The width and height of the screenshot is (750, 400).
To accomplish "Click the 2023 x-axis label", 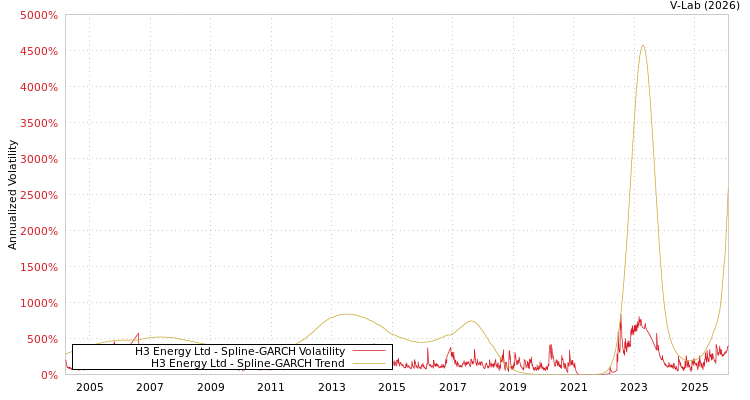I will 634,387.
